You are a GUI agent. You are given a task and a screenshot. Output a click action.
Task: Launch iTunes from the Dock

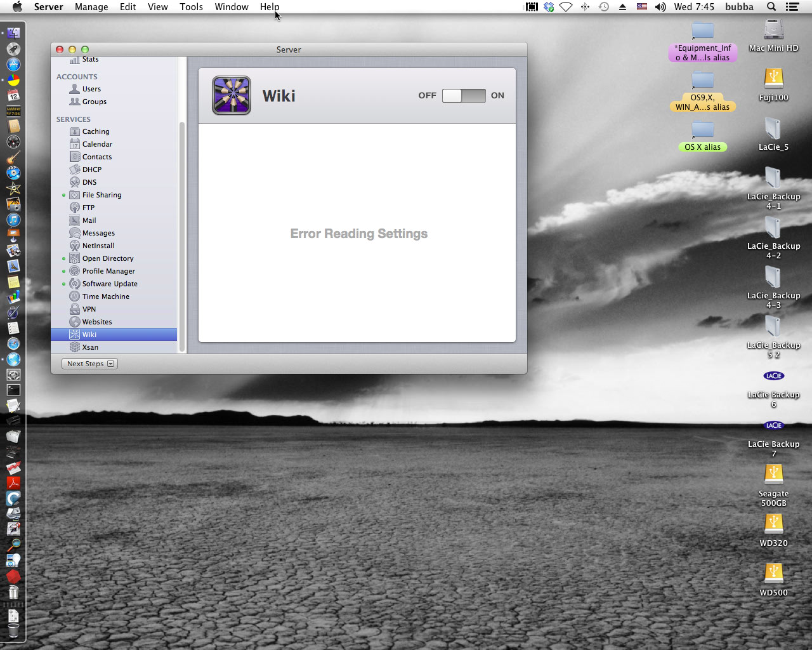click(13, 220)
